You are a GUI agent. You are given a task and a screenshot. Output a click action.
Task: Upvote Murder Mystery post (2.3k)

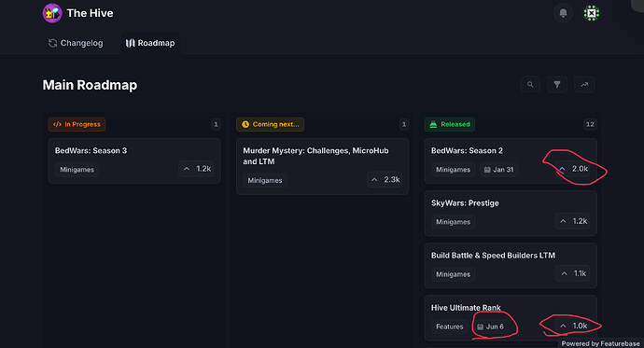point(385,180)
